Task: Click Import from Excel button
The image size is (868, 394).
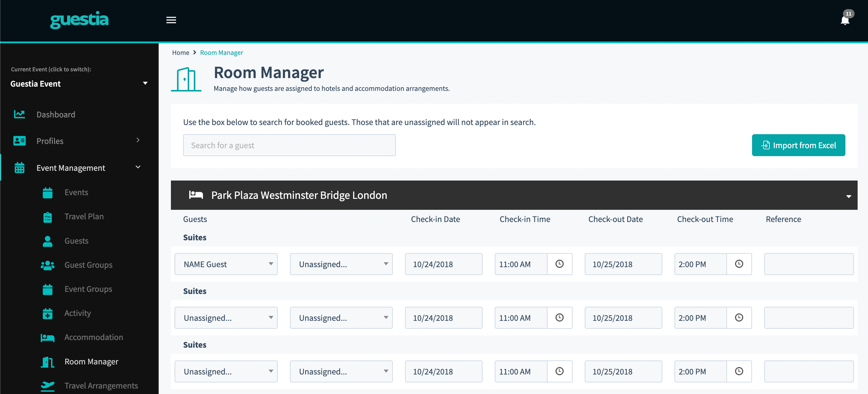Action: 798,145
